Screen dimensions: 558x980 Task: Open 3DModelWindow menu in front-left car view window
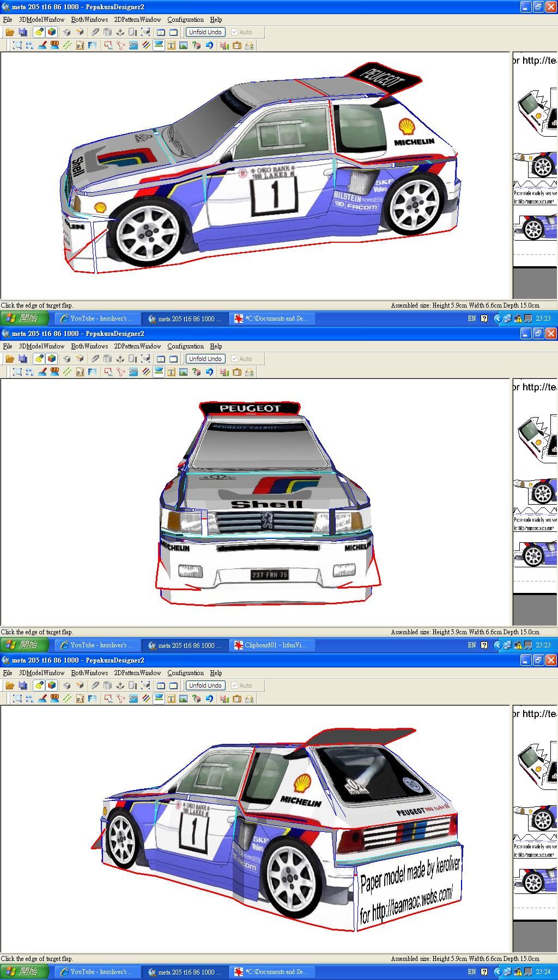coord(41,20)
